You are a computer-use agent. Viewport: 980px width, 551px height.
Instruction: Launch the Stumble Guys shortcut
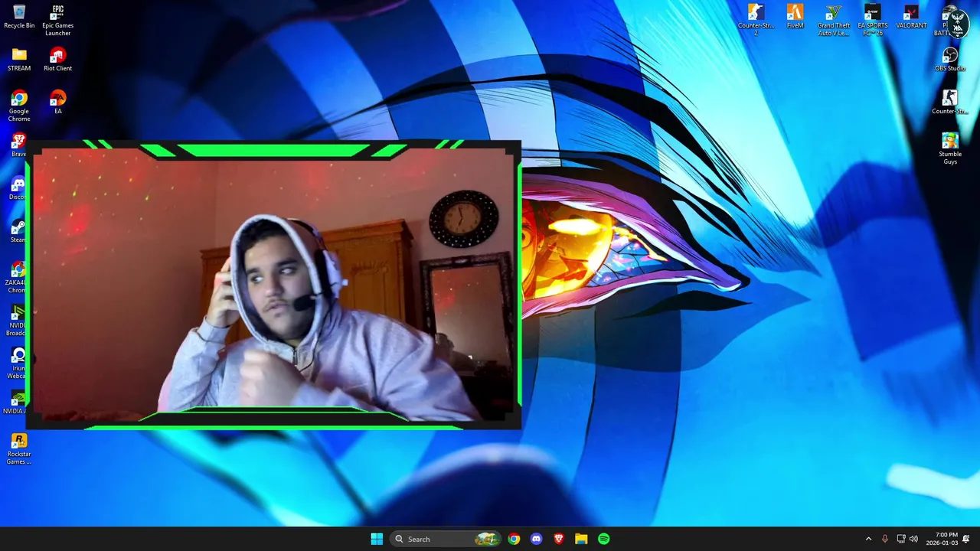(950, 148)
